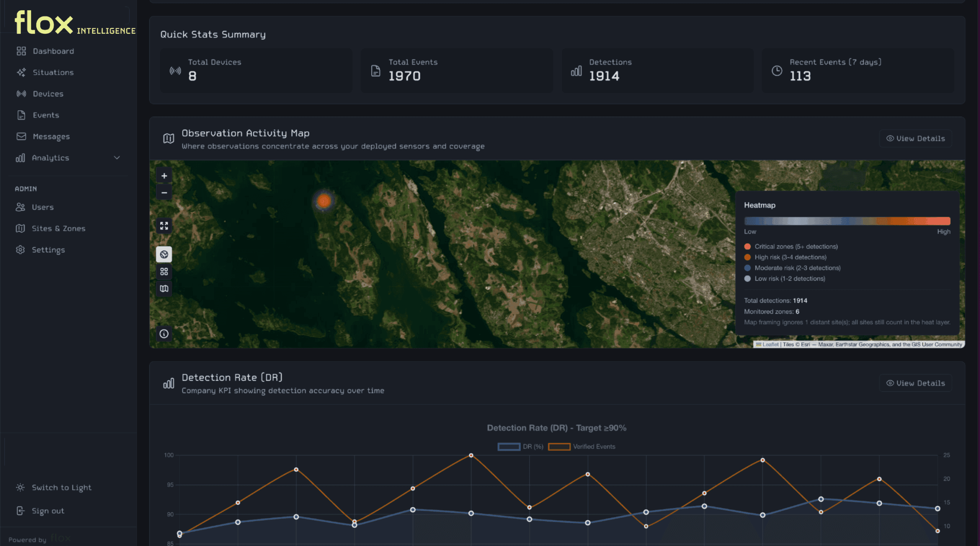Click the Dashboard grid icon
980x546 pixels.
click(x=21, y=51)
